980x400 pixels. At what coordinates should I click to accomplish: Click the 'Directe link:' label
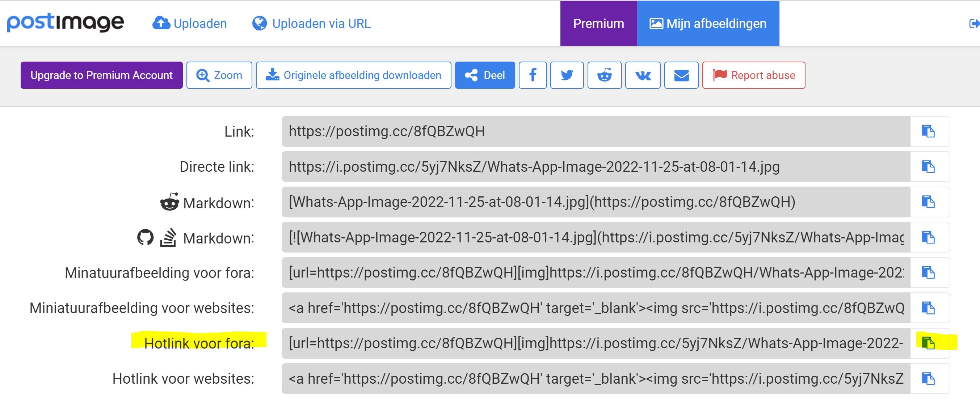tap(217, 167)
